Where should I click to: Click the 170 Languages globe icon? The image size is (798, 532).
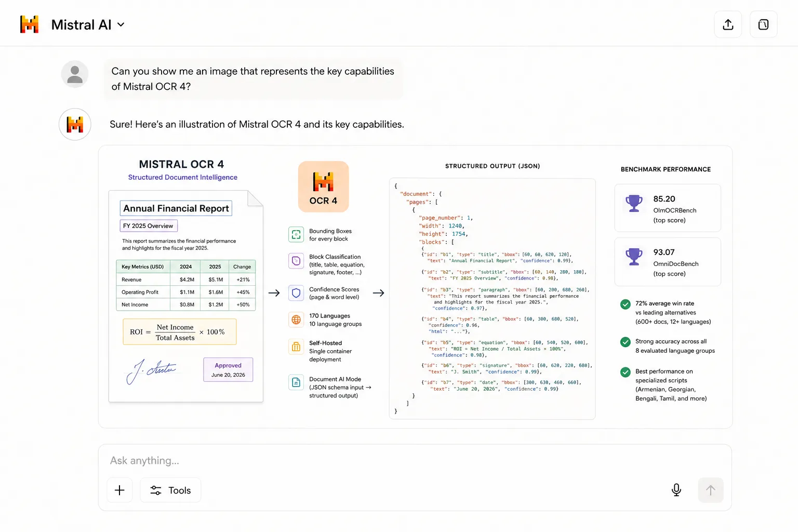(296, 320)
